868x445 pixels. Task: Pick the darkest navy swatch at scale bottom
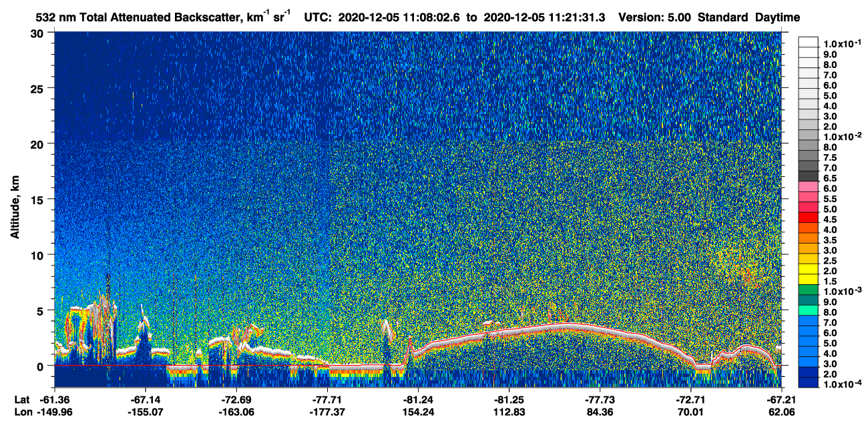(x=808, y=383)
